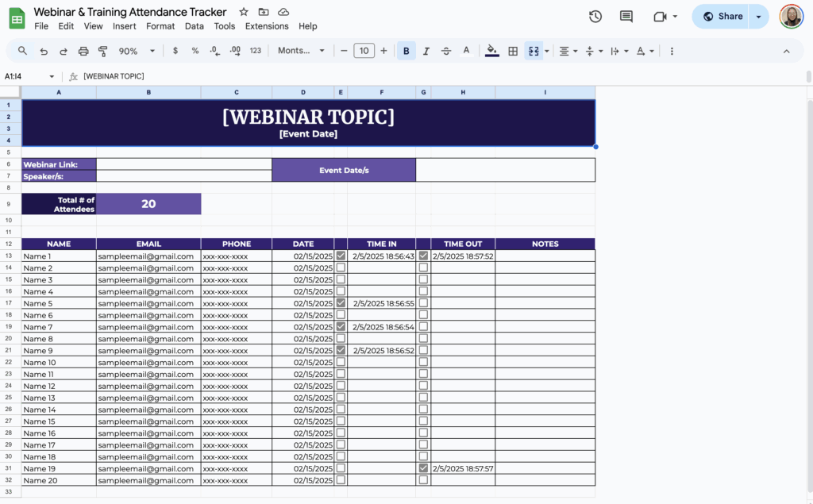The height and width of the screenshot is (504, 813).
Task: Open the Extensions menu
Action: [267, 25]
